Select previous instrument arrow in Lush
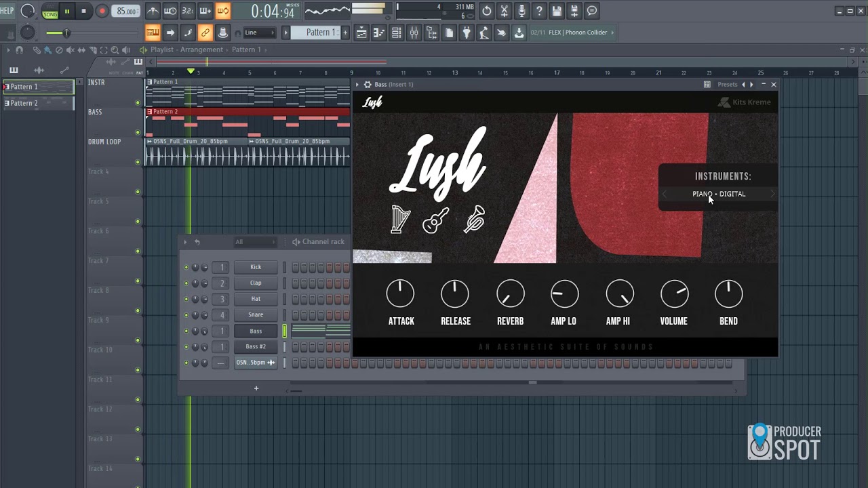 665,194
